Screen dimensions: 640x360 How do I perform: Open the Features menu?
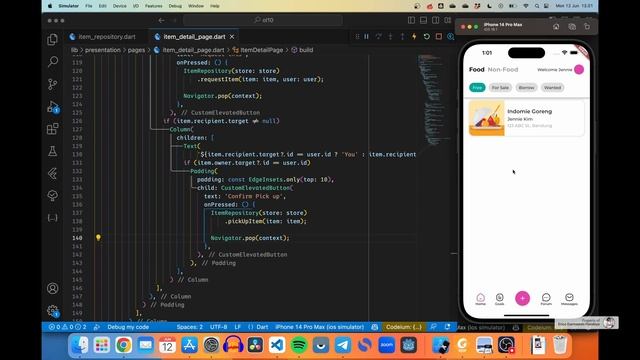point(153,6)
